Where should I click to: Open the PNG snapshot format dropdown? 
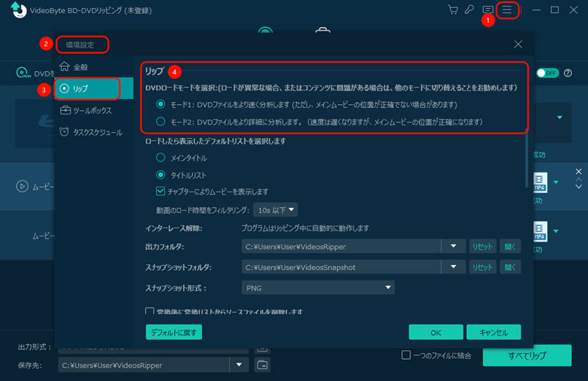point(318,288)
